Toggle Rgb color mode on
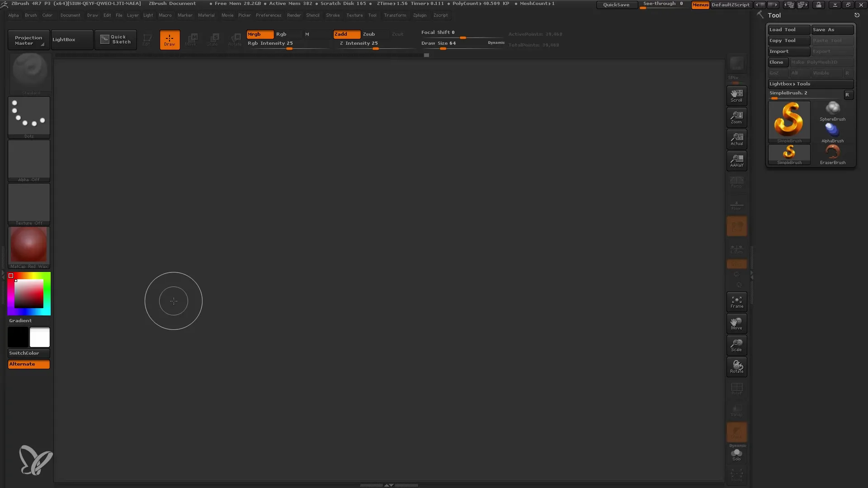The width and height of the screenshot is (868, 488). coord(281,33)
